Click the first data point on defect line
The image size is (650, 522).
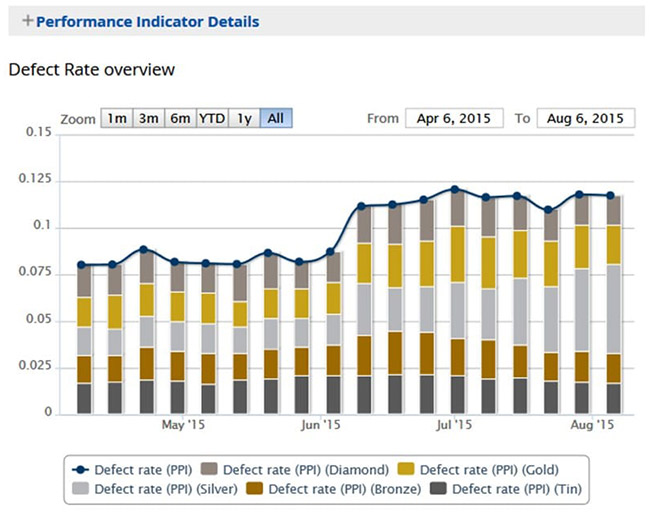84,265
